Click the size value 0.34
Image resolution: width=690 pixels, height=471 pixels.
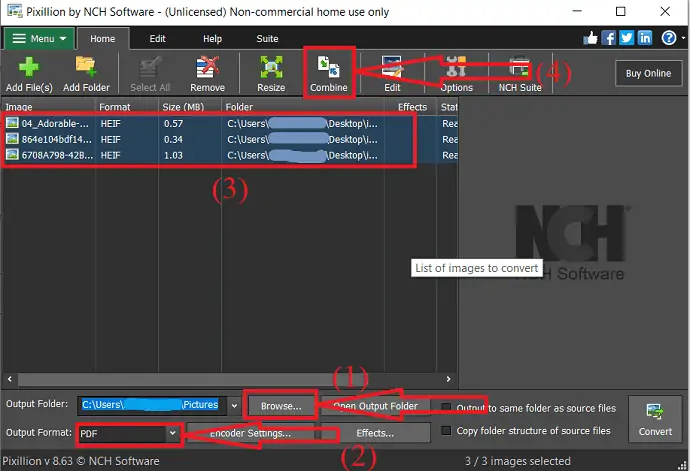[x=173, y=139]
